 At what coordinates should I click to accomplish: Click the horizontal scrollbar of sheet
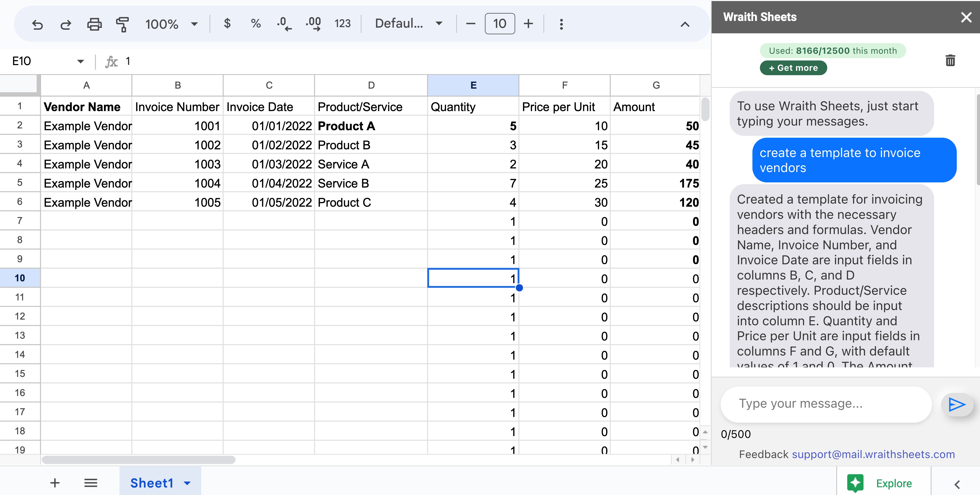click(139, 460)
